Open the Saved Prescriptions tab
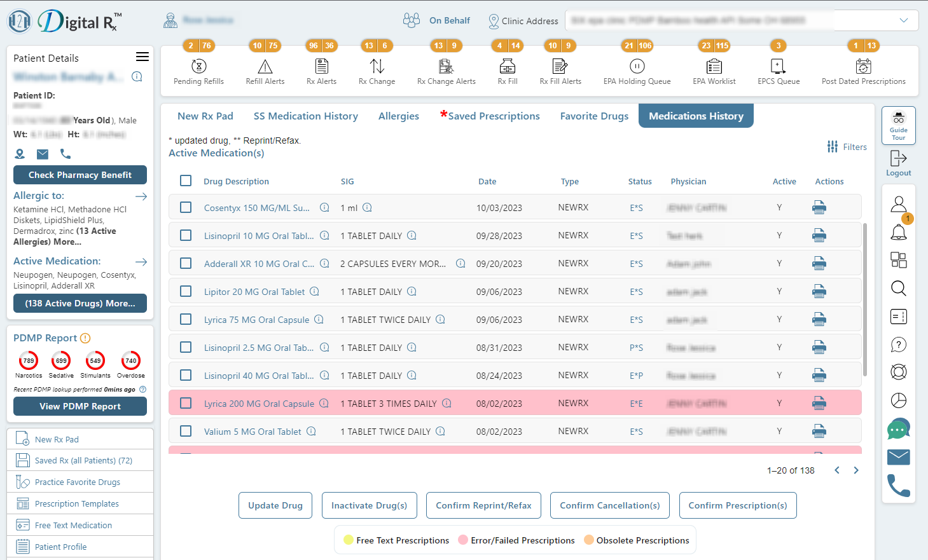This screenshot has height=560, width=928. (x=494, y=116)
